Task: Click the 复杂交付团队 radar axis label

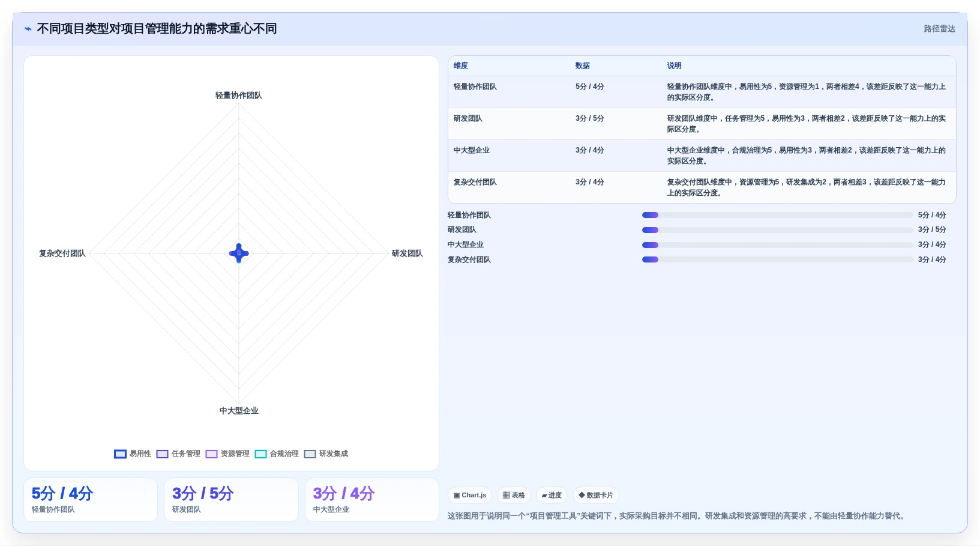Action: click(x=62, y=253)
